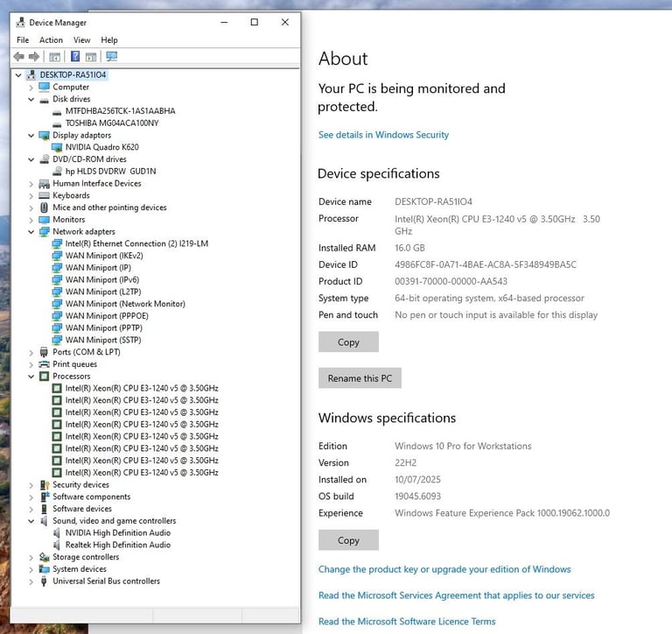
Task: Click the Mice and other pointing devices icon
Action: pos(44,208)
